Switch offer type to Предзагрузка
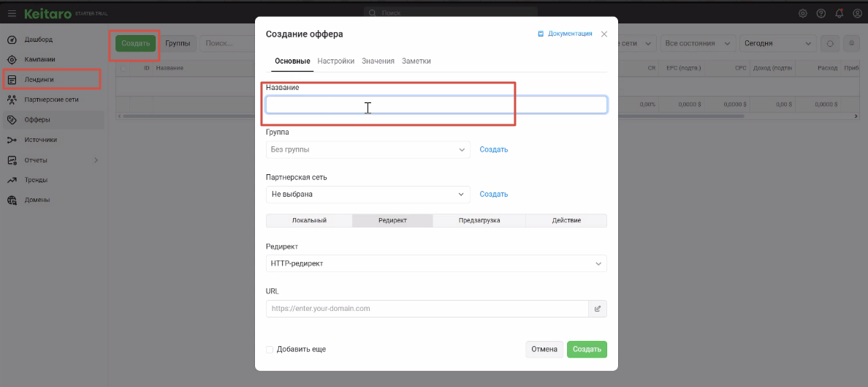 [x=479, y=220]
